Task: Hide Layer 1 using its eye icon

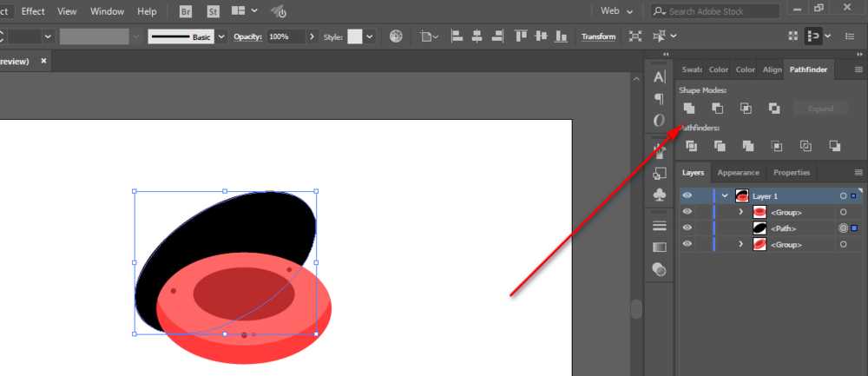Action: click(687, 196)
